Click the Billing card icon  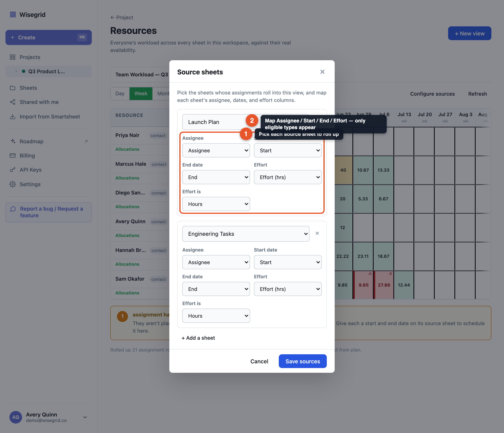13,156
